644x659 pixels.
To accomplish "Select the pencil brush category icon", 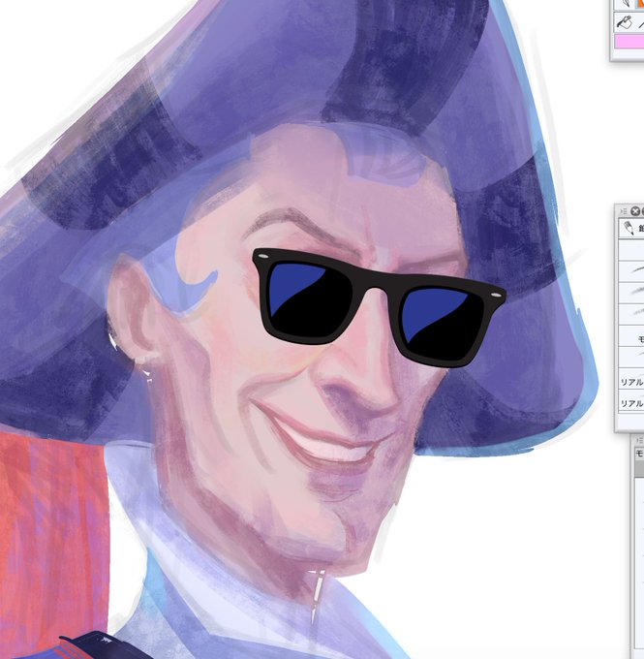I will 629,228.
